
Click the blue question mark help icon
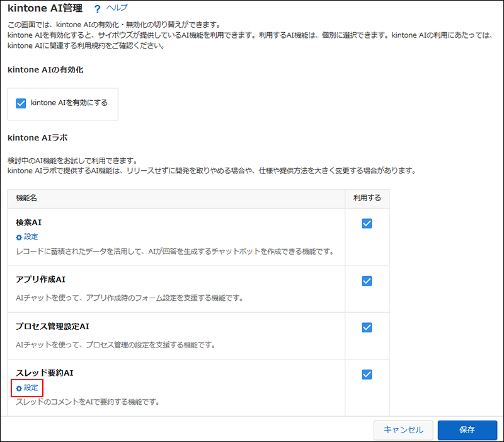coord(96,8)
